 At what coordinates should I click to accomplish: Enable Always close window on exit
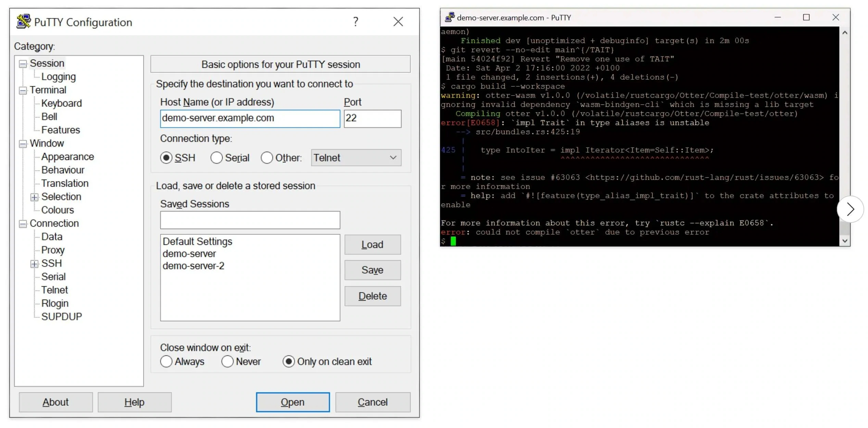[166, 362]
